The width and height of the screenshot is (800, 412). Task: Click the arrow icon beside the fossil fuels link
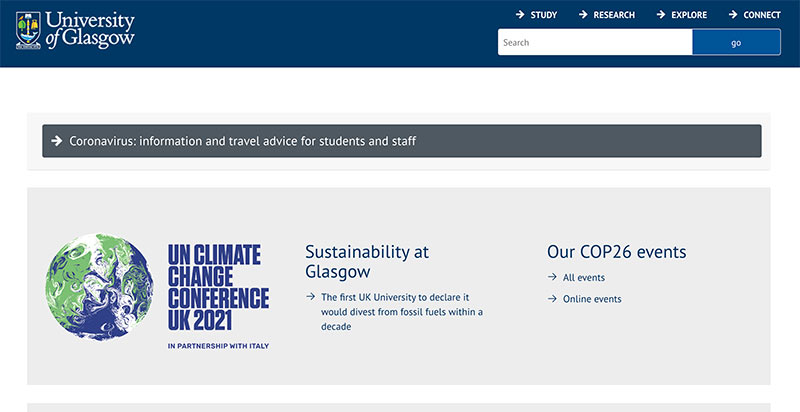pyautogui.click(x=310, y=297)
